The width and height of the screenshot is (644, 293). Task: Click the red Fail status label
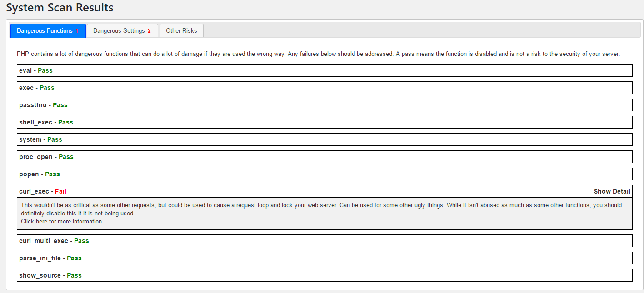(60, 191)
